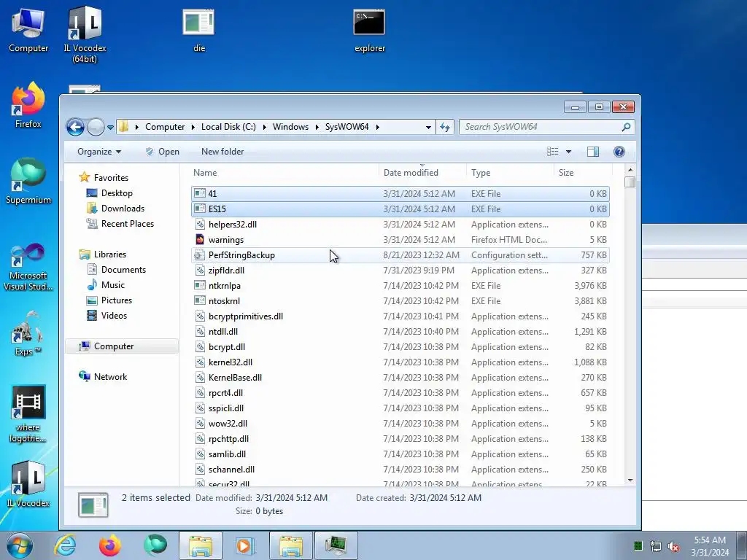
Task: Click the search magnifier icon
Action: click(626, 127)
